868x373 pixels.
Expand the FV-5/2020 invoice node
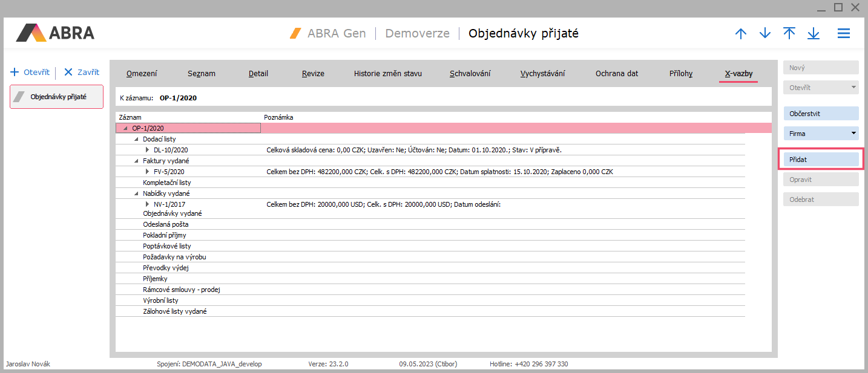point(147,172)
